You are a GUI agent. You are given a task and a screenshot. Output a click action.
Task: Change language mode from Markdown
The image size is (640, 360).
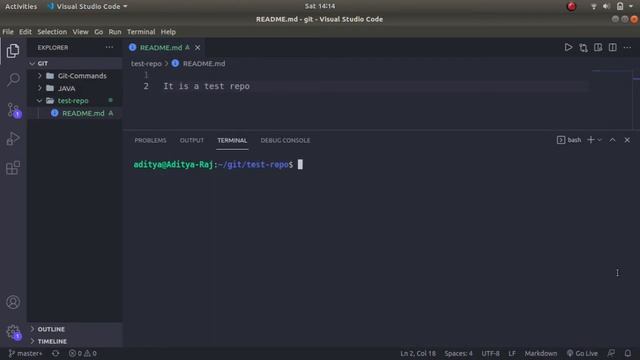[540, 353]
